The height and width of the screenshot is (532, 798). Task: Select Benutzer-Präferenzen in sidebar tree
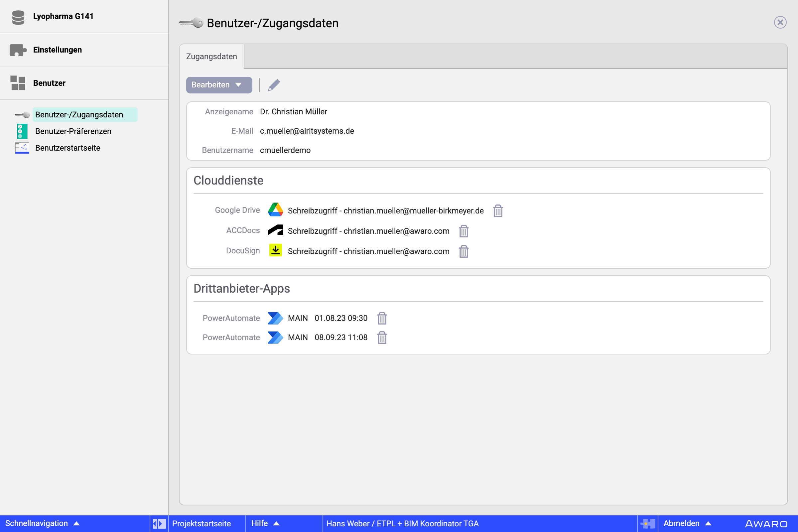coord(73,131)
